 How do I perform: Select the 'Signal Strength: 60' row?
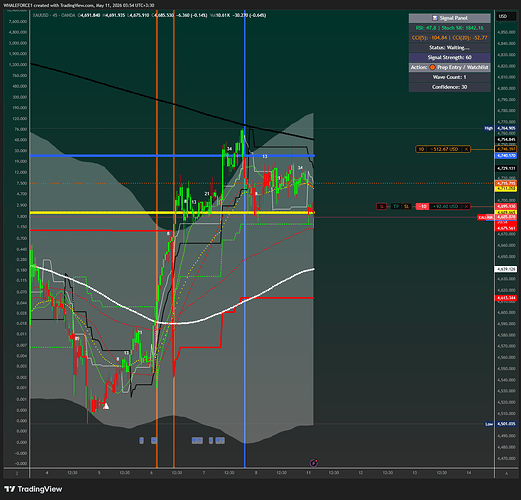(450, 57)
